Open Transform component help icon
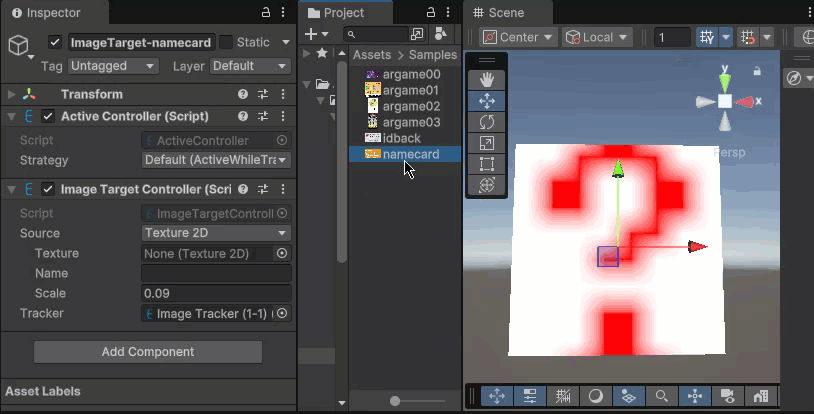The height and width of the screenshot is (414, 814). tap(242, 94)
